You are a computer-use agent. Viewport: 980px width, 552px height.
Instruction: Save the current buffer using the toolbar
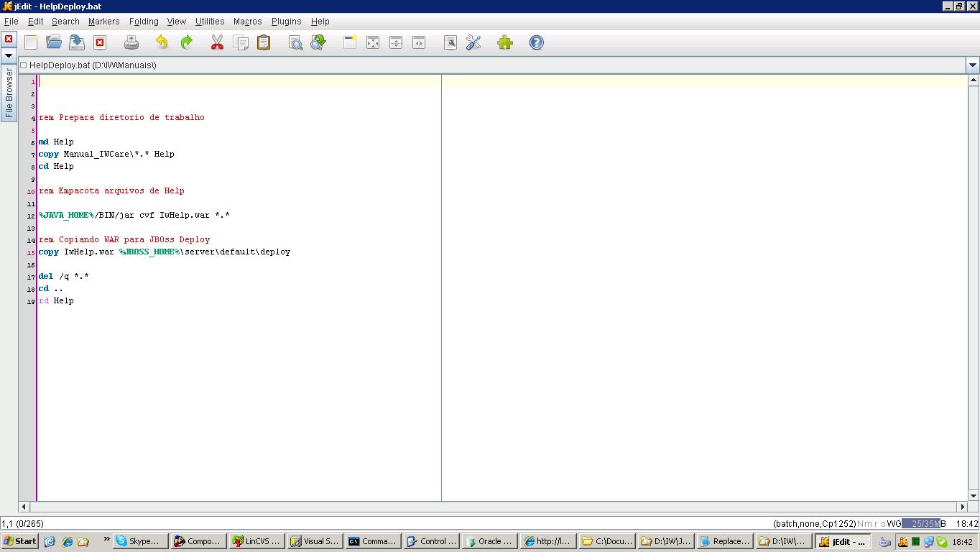(77, 43)
